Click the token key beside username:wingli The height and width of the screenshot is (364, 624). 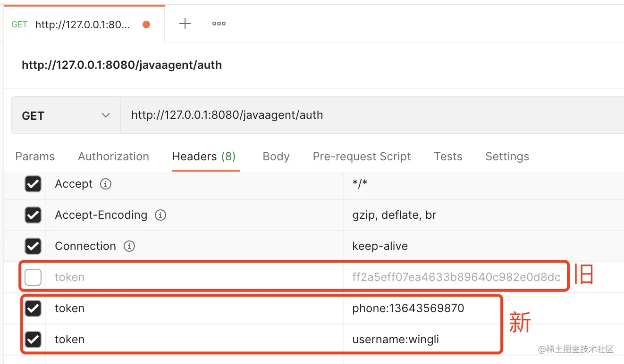pyautogui.click(x=194, y=339)
